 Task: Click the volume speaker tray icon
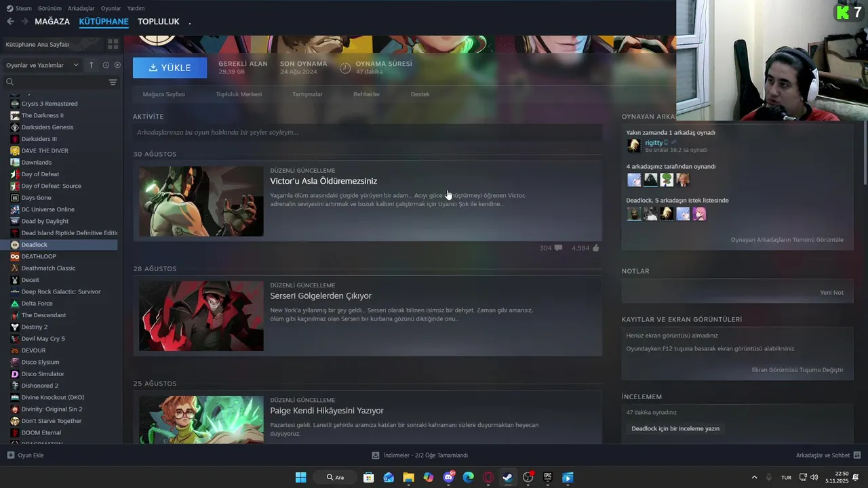coord(814,477)
